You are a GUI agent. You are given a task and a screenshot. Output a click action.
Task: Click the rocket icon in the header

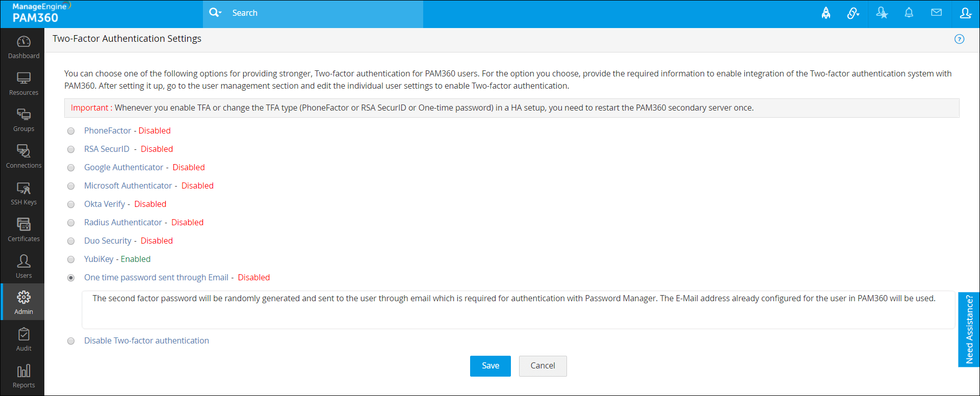pyautogui.click(x=826, y=13)
